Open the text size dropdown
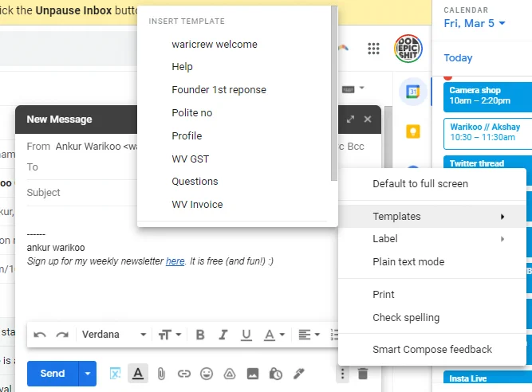The image size is (532, 392). tap(170, 335)
